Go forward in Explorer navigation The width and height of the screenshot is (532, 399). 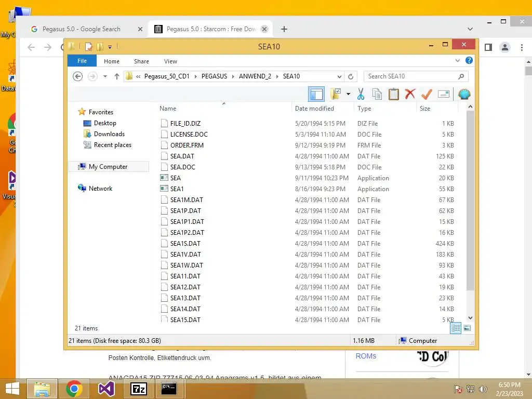click(92, 76)
